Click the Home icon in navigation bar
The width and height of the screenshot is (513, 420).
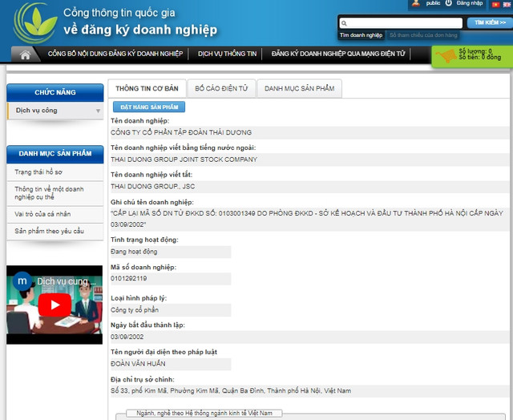[x=25, y=55]
